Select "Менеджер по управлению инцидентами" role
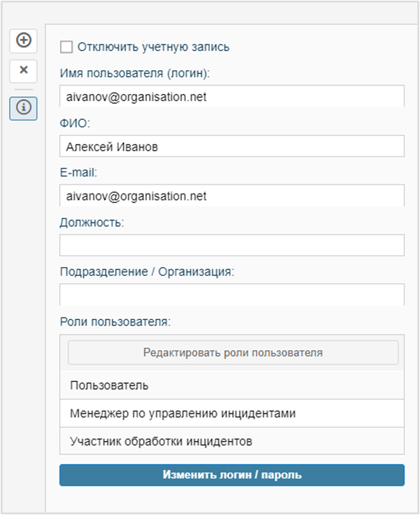This screenshot has height=515, width=420. [231, 413]
